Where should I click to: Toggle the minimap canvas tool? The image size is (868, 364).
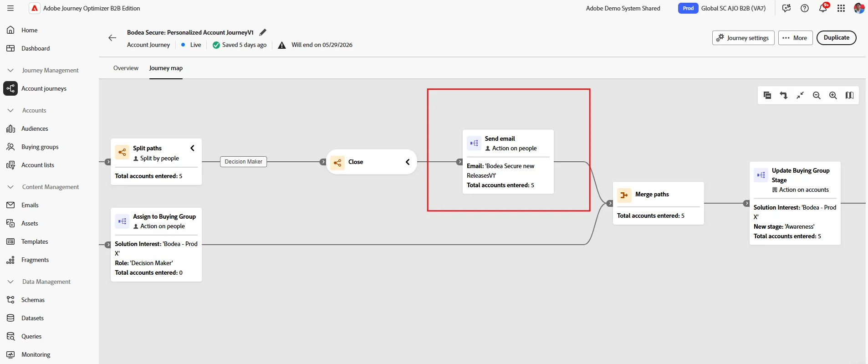click(x=849, y=95)
